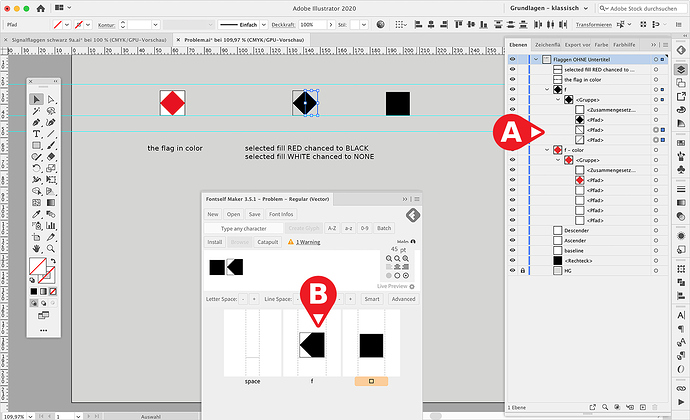Open the Edit Toolbar three-dots menu
Screen dimensions: 690x420
(x=43, y=330)
